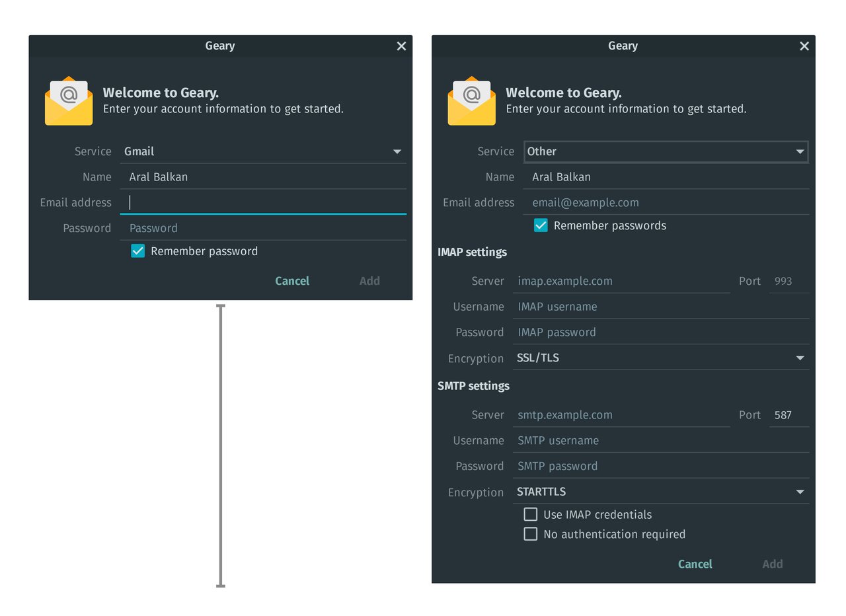846x616 pixels.
Task: Focus the Name field in the Other-service dialog
Action: coord(666,176)
